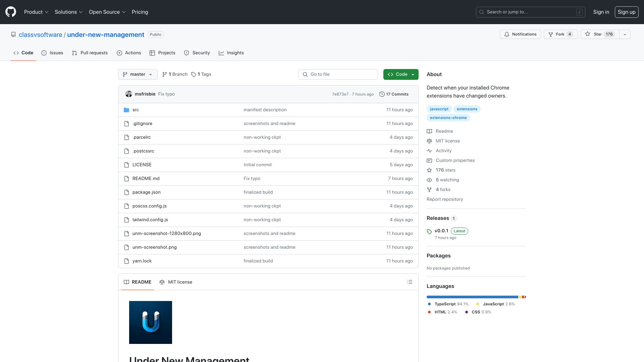The height and width of the screenshot is (362, 644).
Task: Click the tag icon next to v0.0.1
Action: 429,232
